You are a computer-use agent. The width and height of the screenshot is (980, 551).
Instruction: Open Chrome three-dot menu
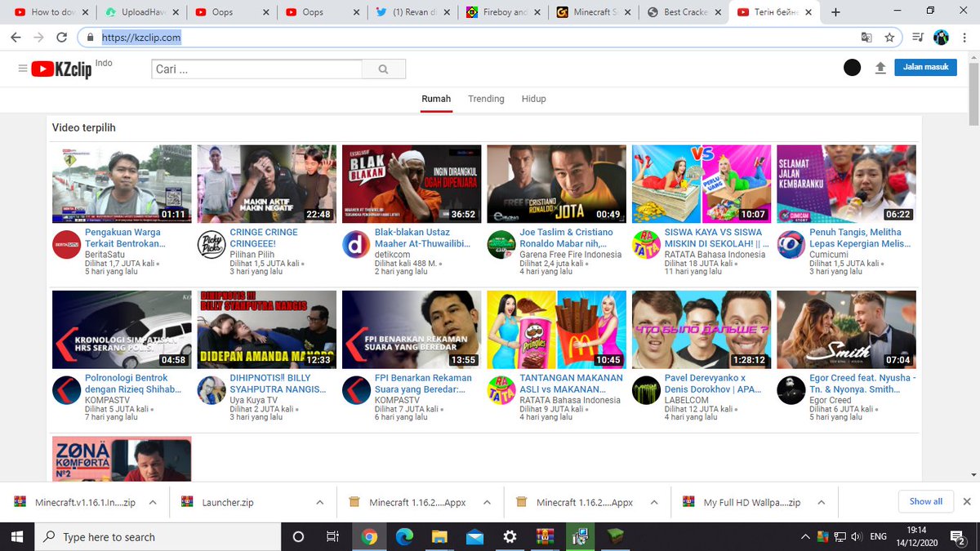[965, 38]
